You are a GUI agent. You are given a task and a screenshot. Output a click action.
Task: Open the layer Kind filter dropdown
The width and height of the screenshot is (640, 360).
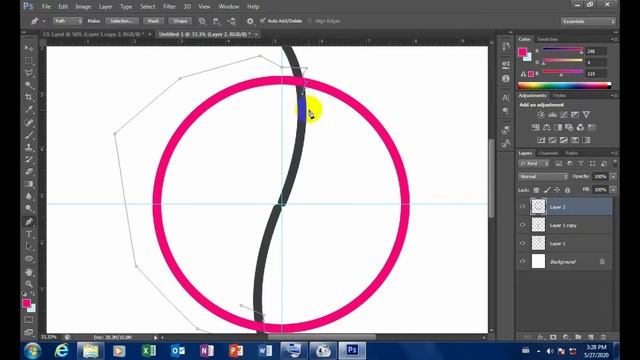534,164
